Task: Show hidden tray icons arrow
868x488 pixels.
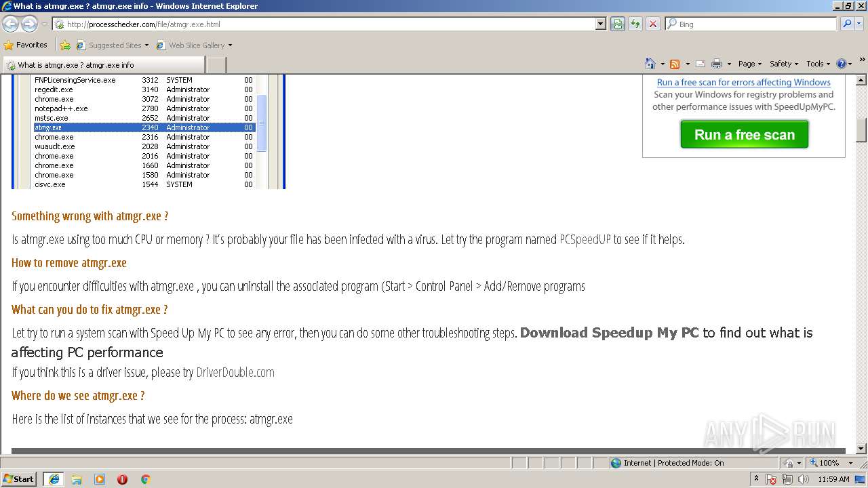Action: point(756,479)
